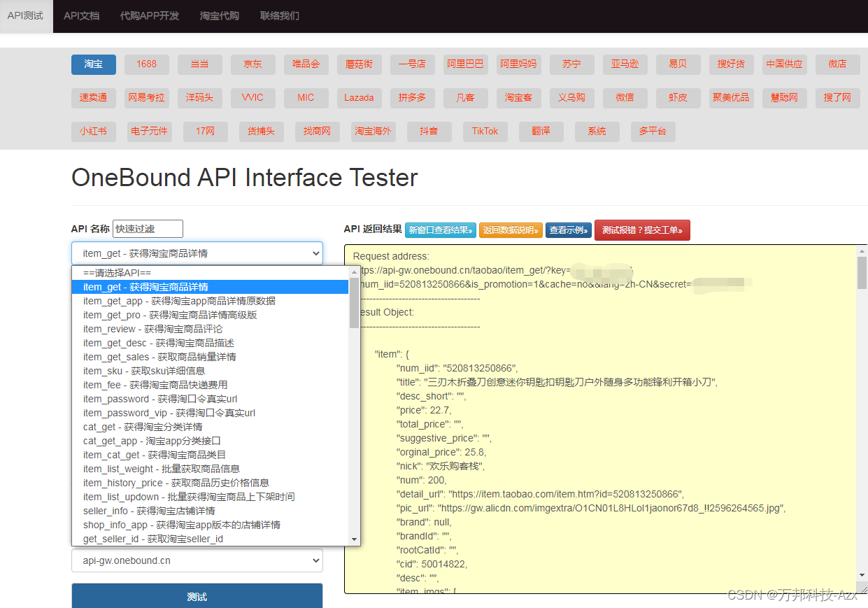The image size is (868, 608).
Task: Open the API文档 nav tab
Action: coord(81,15)
